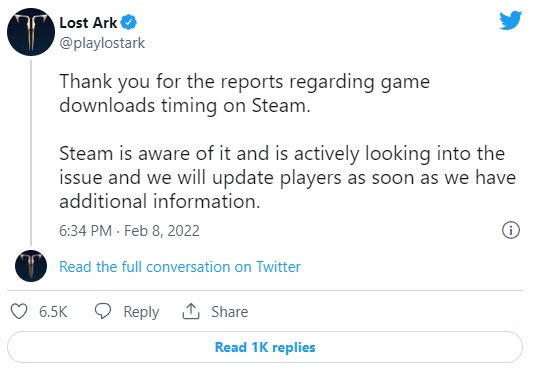The image size is (534, 371).
Task: Click the tweet info icon
Action: (x=511, y=230)
